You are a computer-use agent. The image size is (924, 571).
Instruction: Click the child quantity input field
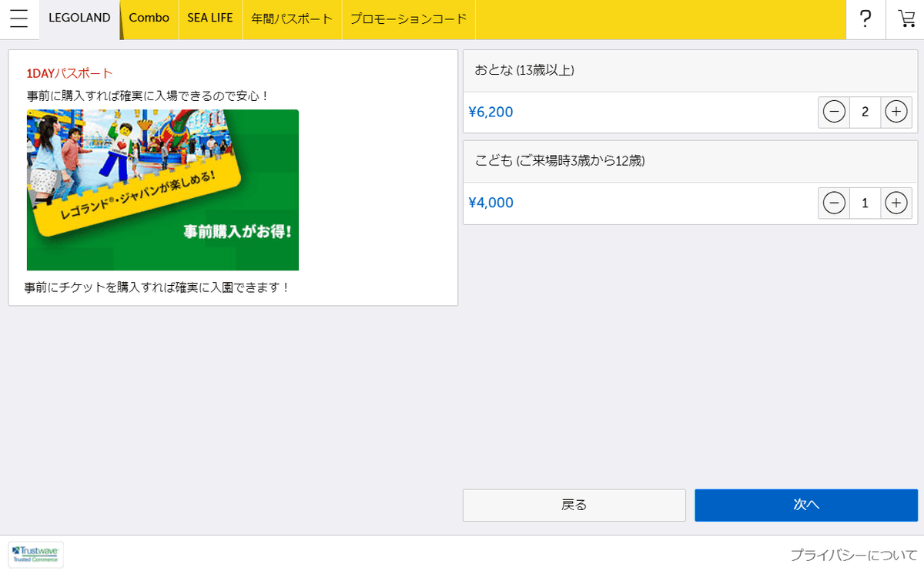pyautogui.click(x=865, y=203)
